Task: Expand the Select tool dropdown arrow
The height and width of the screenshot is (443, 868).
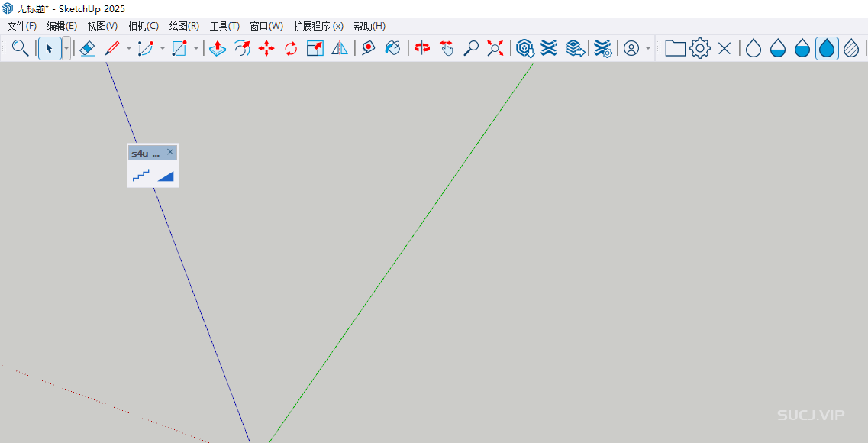Action: [66, 48]
